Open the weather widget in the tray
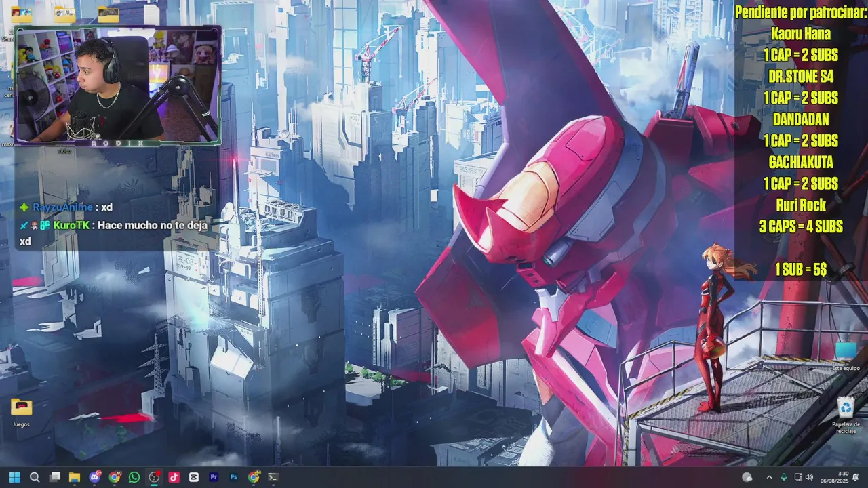The height and width of the screenshot is (488, 868). tap(747, 477)
